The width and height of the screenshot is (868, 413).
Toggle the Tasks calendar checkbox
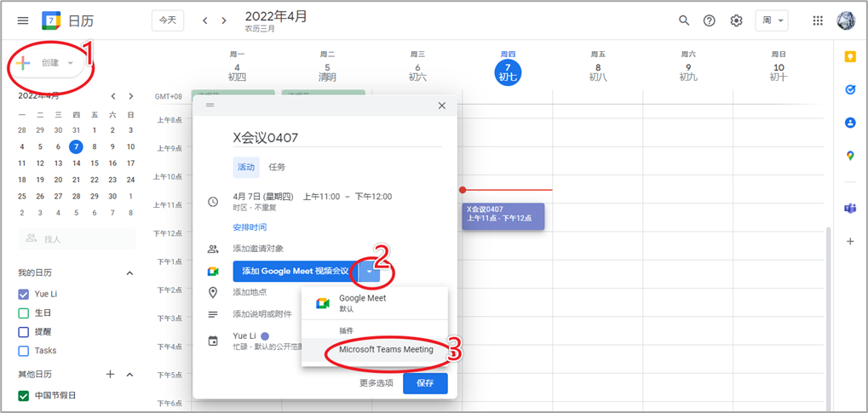24,350
